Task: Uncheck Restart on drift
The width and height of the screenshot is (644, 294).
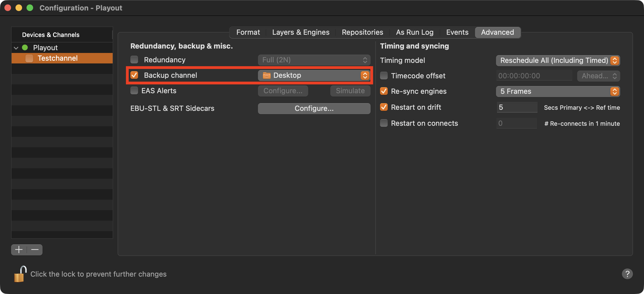Action: point(384,107)
